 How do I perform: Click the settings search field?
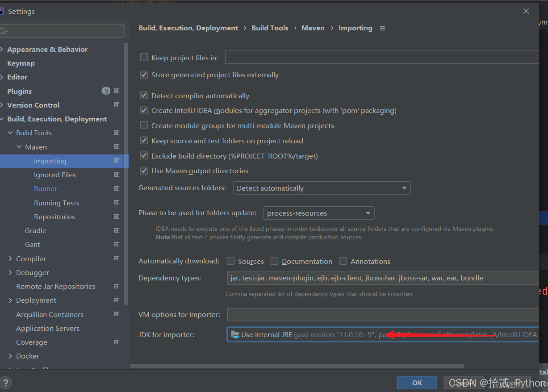pos(62,31)
